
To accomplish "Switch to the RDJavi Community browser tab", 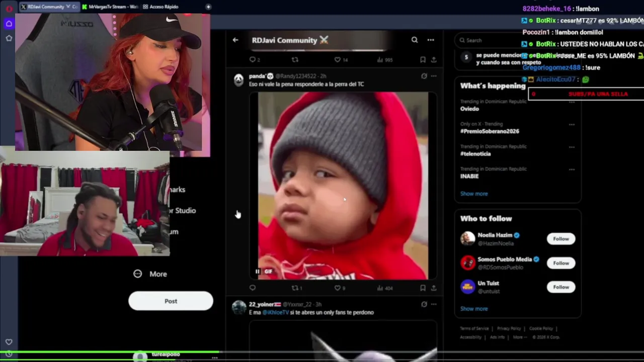I will [49, 7].
